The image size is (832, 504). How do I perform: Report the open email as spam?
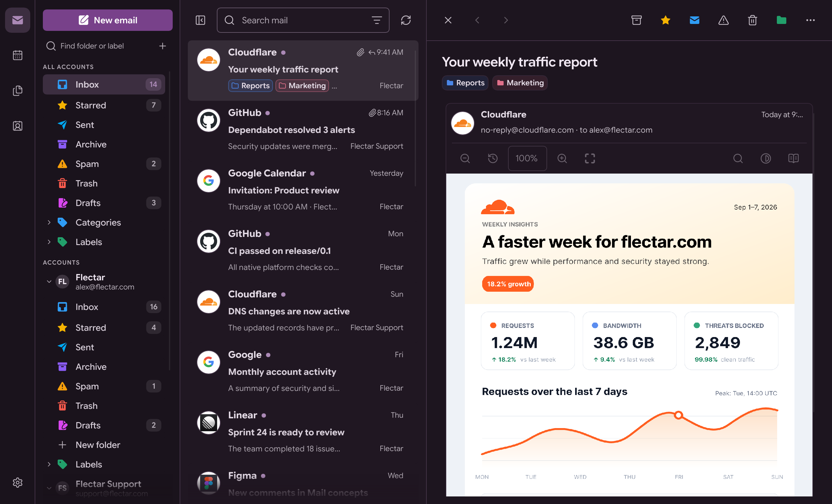tap(723, 20)
